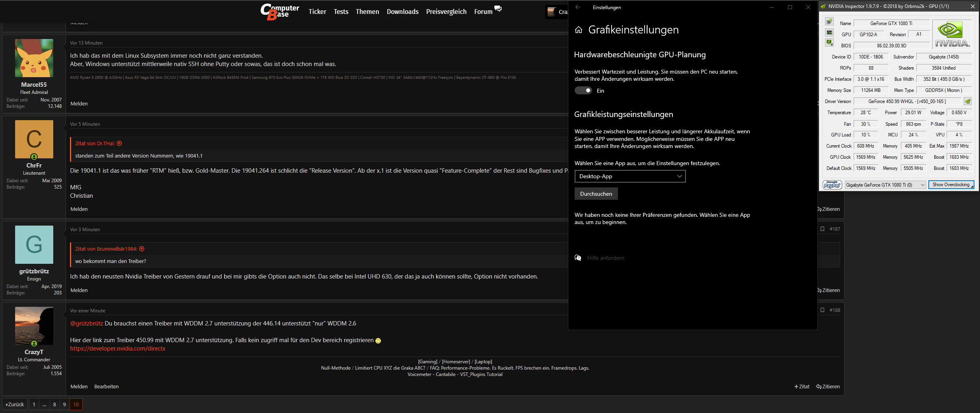
Task: Bookmark post #188
Action: pyautogui.click(x=822, y=310)
